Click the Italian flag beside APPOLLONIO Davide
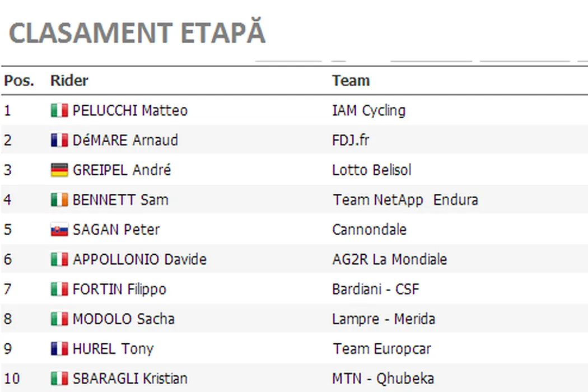 (x=59, y=260)
